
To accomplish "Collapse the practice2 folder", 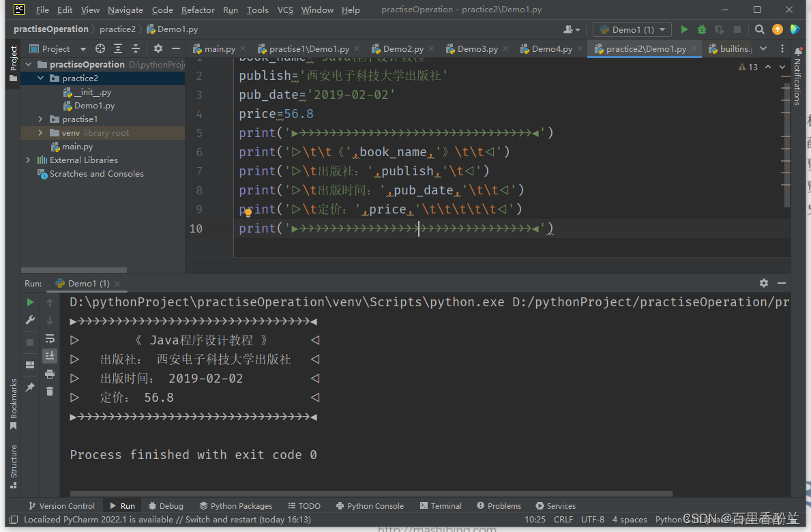I will pyautogui.click(x=40, y=78).
